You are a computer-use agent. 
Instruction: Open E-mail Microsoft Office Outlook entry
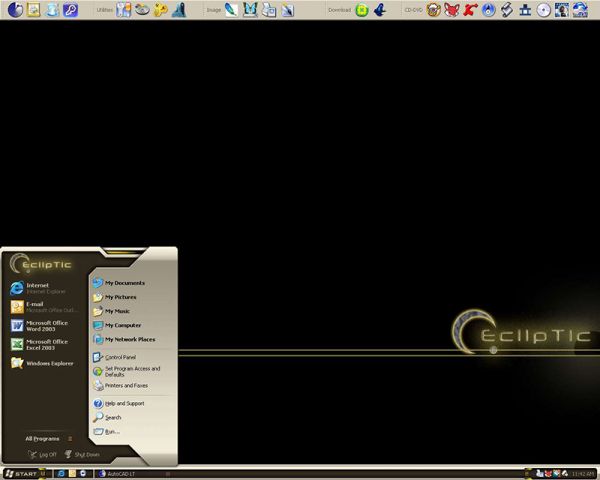pos(44,307)
